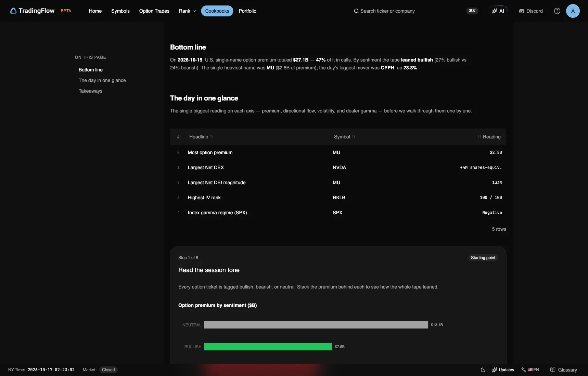Viewport: 588px width, 376px height.
Task: Toggle dark mode moon icon
Action: [x=483, y=370]
